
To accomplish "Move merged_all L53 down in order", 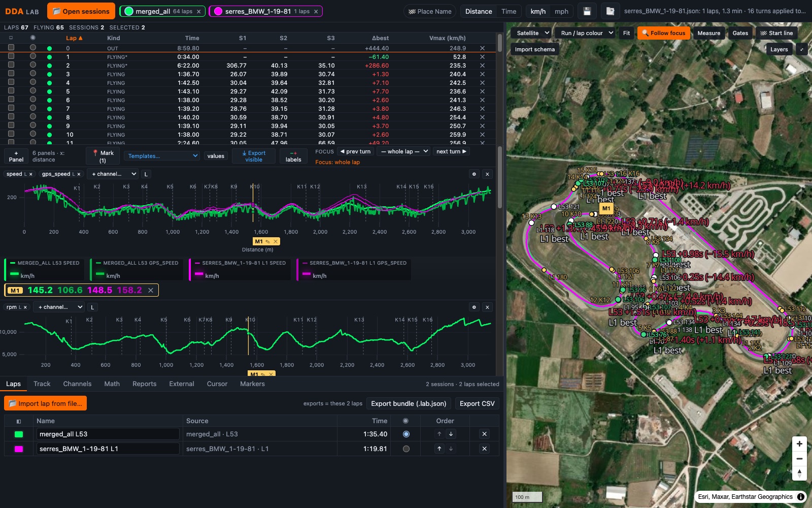I will [x=451, y=434].
